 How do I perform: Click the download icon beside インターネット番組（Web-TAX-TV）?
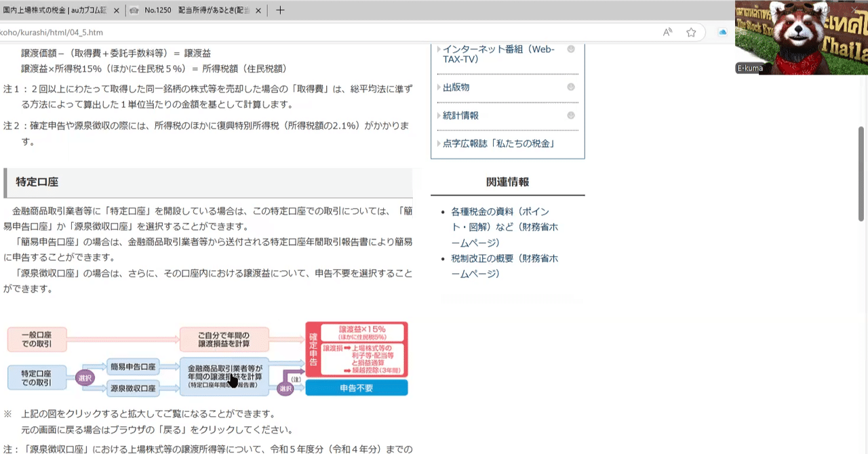570,49
